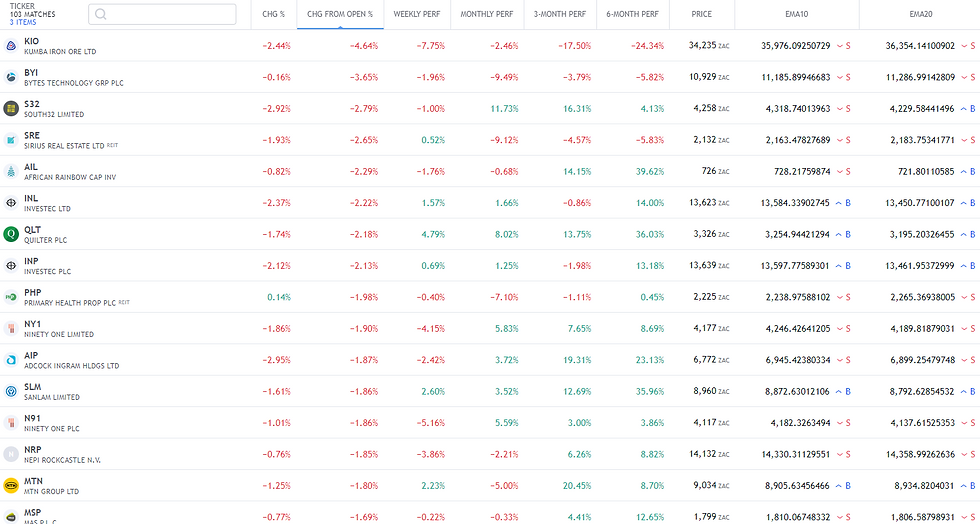The image size is (980, 524).
Task: Click the MTN Group yellow logo
Action: 11,486
